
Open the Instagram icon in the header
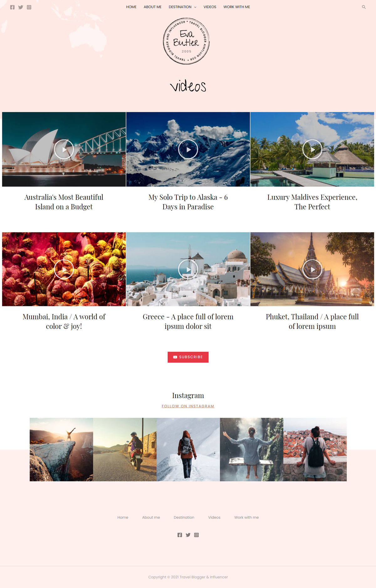[29, 7]
